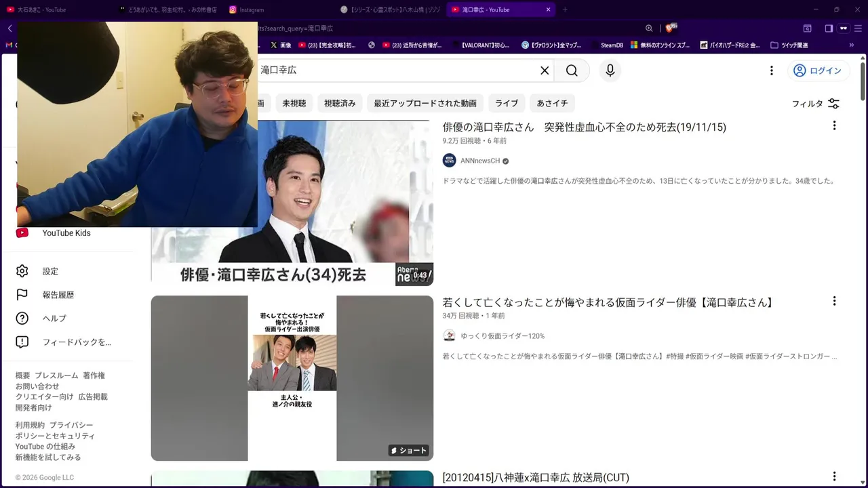The width and height of the screenshot is (868, 488).
Task: Start voice search with the microphone icon
Action: pos(610,70)
